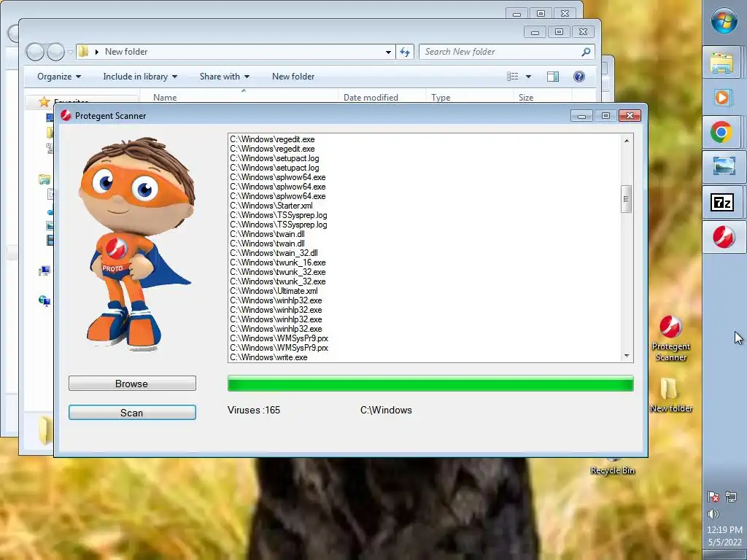Click the scroll-down arrow of the results list

626,356
